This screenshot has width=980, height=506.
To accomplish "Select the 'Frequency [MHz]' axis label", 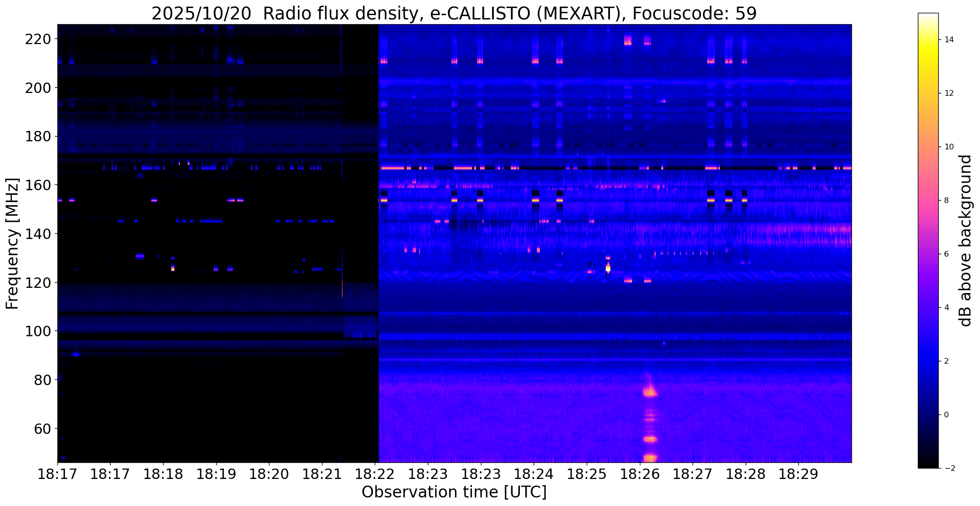I will [x=12, y=244].
